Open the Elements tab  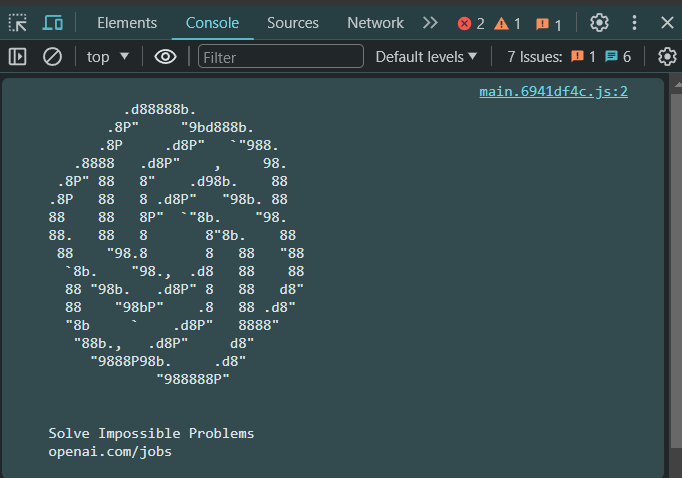pos(127,23)
